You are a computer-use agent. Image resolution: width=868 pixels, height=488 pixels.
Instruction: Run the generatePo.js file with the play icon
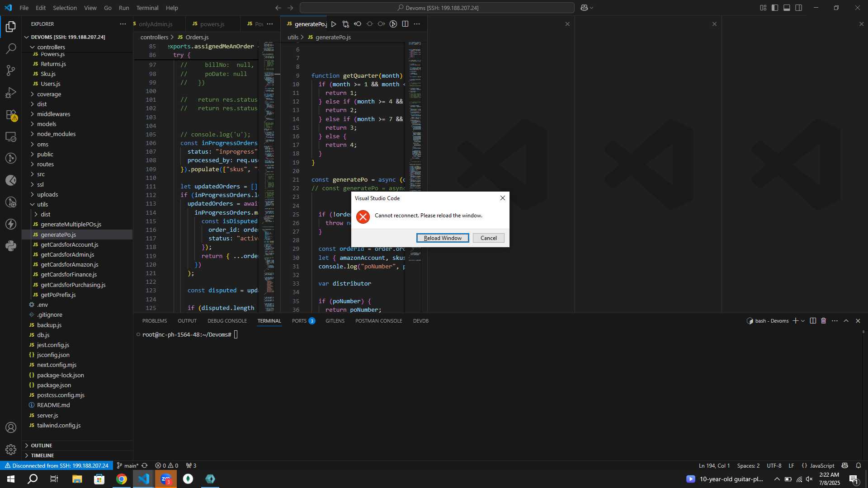[334, 24]
